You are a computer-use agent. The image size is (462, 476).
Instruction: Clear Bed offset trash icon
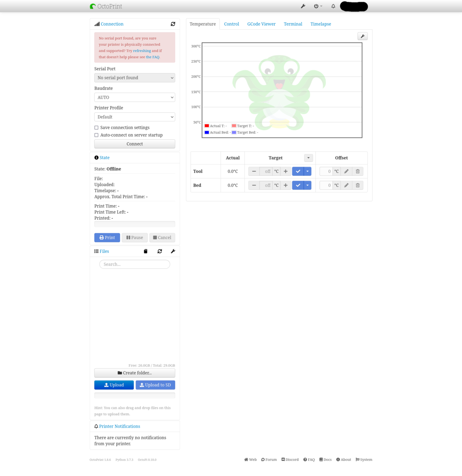click(x=358, y=185)
